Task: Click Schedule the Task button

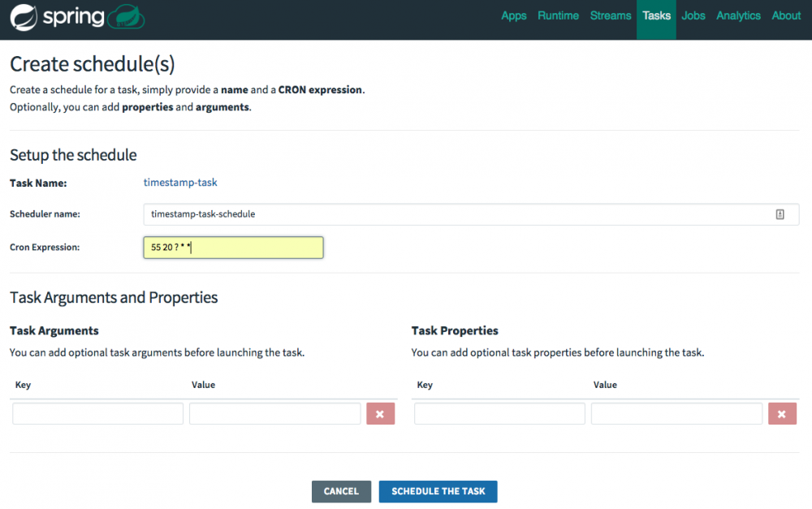Action: 438,491
